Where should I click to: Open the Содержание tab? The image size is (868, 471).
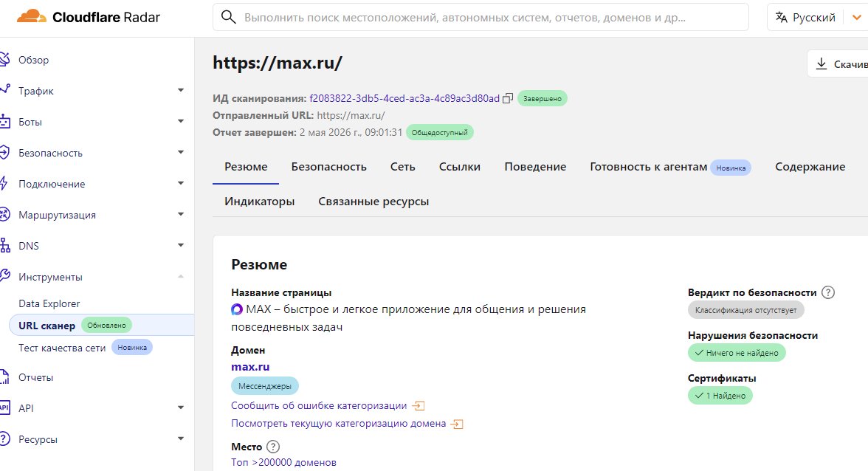click(810, 167)
